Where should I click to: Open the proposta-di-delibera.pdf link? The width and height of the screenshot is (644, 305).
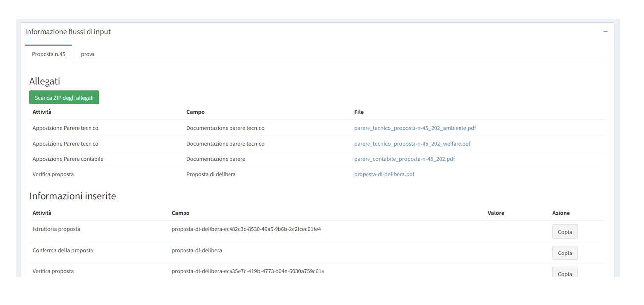coord(384,174)
